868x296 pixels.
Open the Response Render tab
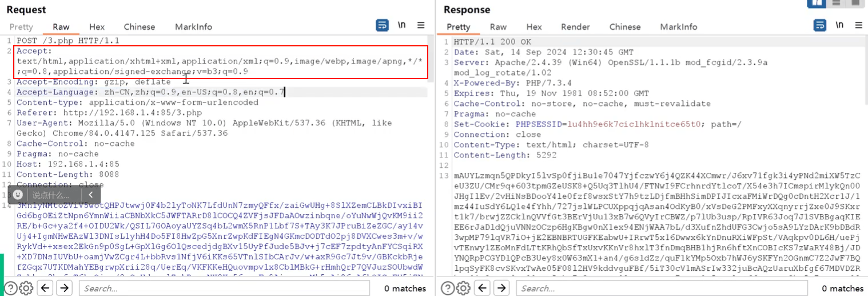pos(575,27)
